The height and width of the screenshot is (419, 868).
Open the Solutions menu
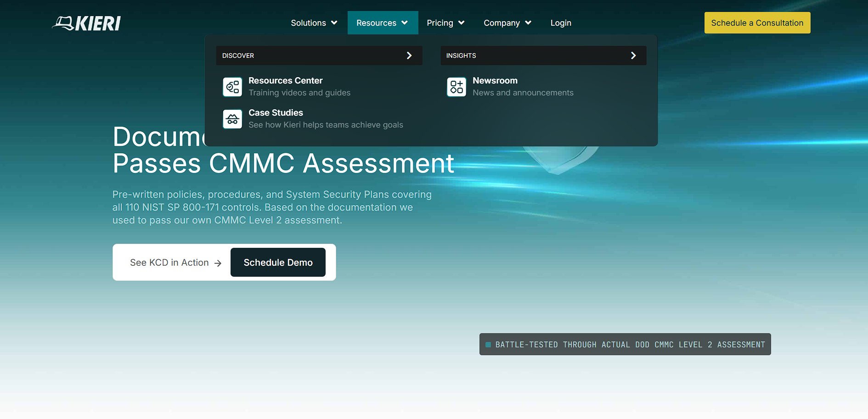pos(314,23)
